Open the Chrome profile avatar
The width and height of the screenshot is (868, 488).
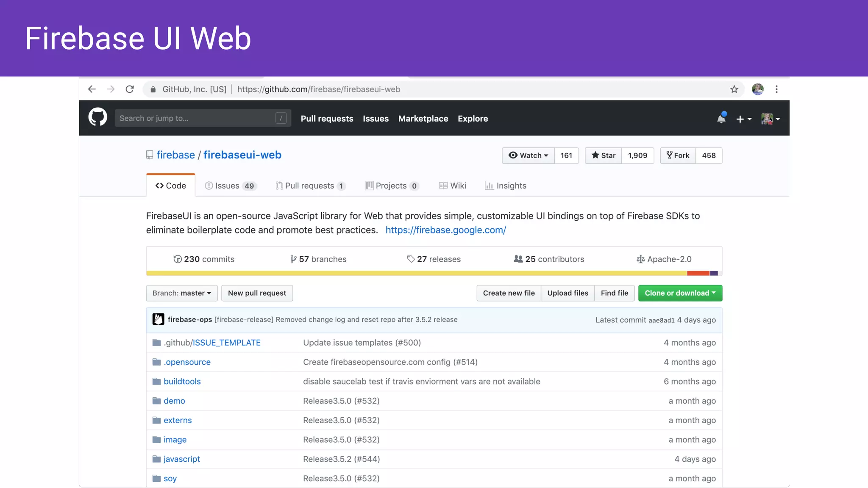[x=758, y=89]
